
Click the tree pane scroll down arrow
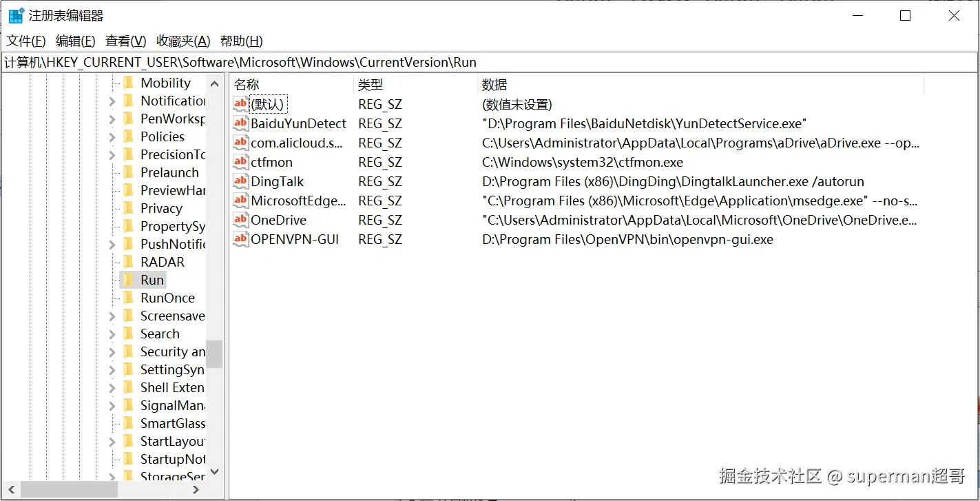click(x=214, y=472)
